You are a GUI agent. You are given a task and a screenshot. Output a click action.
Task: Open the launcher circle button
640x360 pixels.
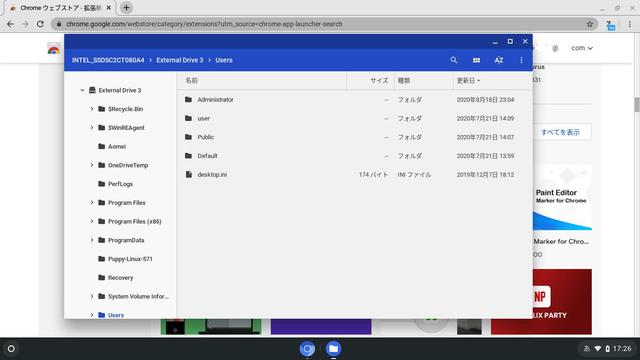[11, 349]
